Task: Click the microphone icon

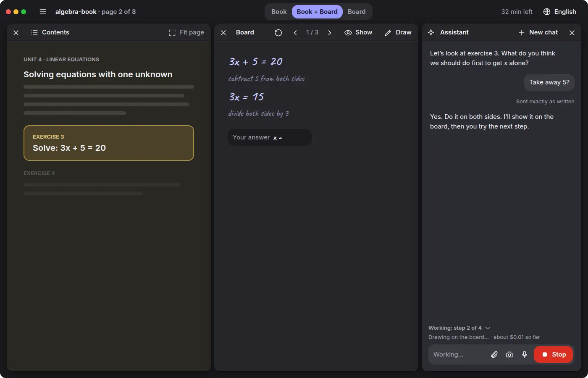Action: point(525,354)
